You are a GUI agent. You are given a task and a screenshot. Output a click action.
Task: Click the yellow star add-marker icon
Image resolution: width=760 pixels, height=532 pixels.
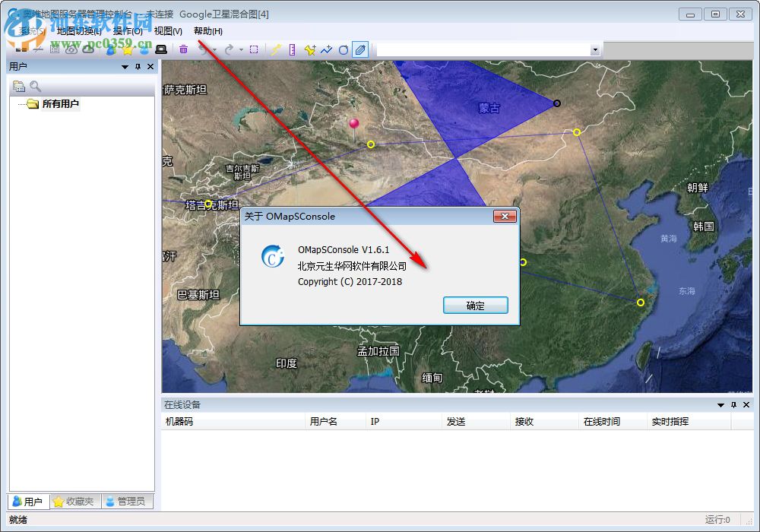pos(309,49)
